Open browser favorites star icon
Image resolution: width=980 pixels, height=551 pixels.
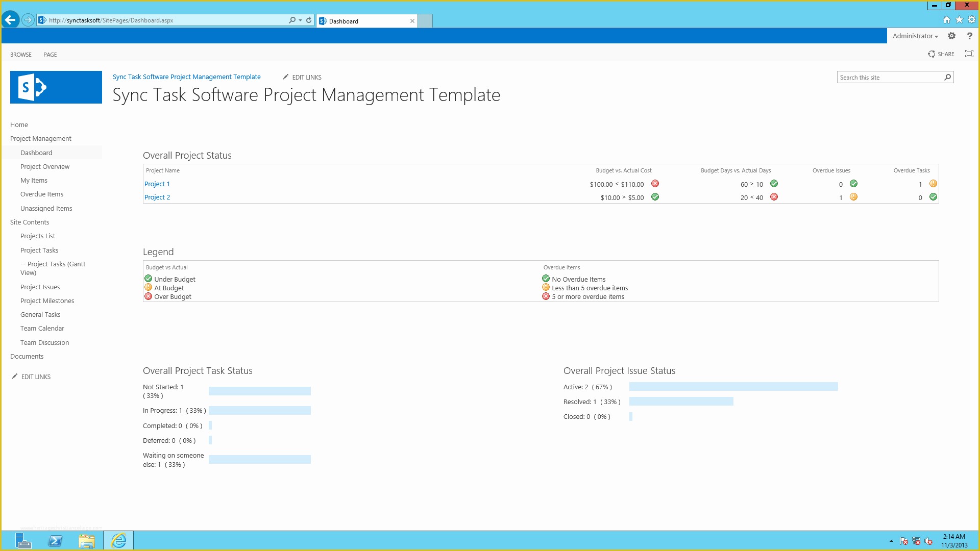pyautogui.click(x=959, y=20)
